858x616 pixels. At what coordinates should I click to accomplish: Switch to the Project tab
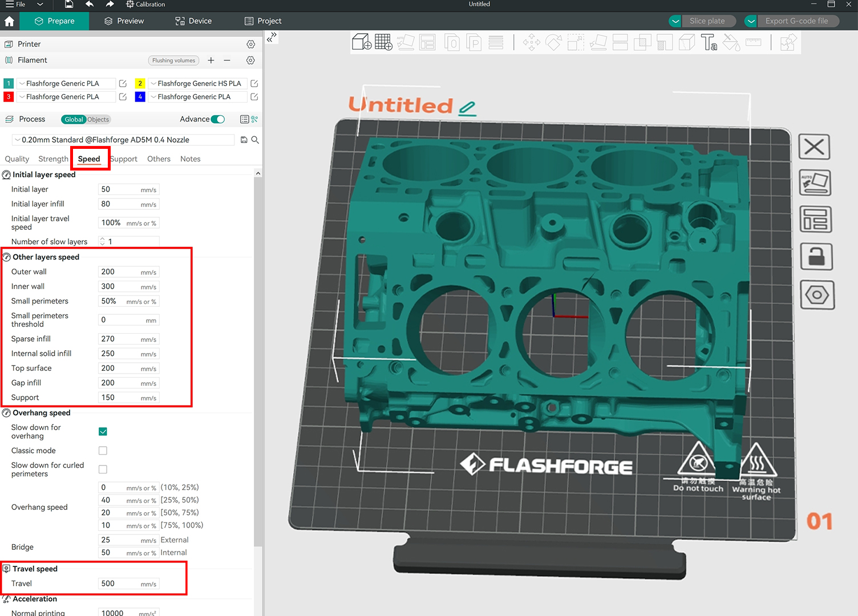263,21
